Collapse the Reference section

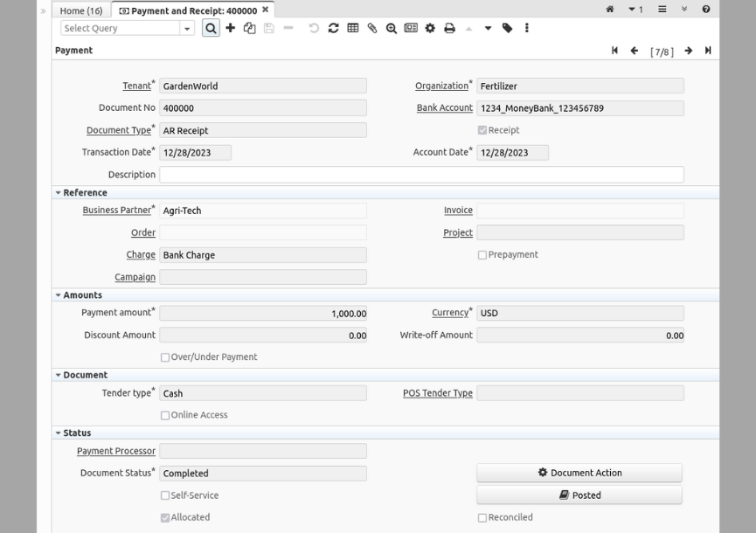pos(58,193)
